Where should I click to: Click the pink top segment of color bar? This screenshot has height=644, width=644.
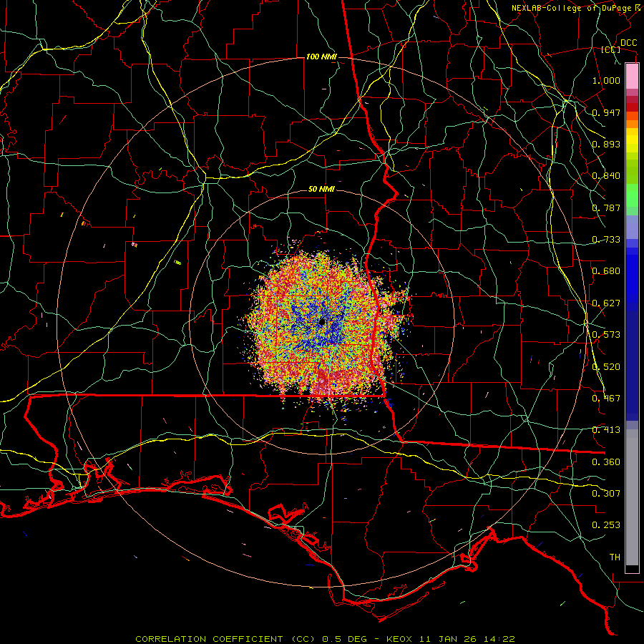[x=632, y=76]
